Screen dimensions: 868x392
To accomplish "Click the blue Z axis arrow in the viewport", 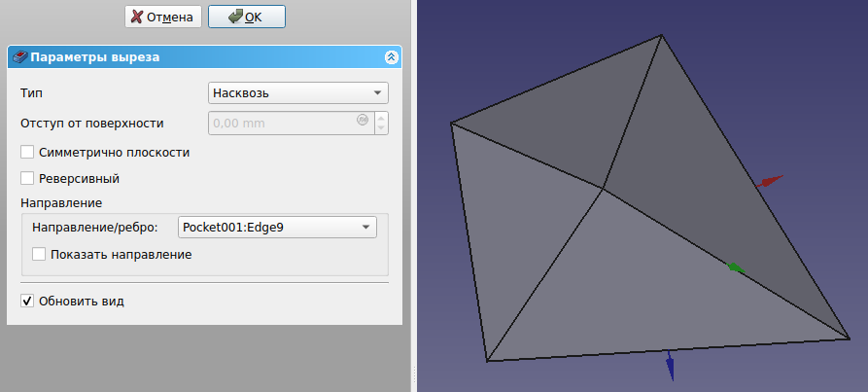I will [671, 366].
